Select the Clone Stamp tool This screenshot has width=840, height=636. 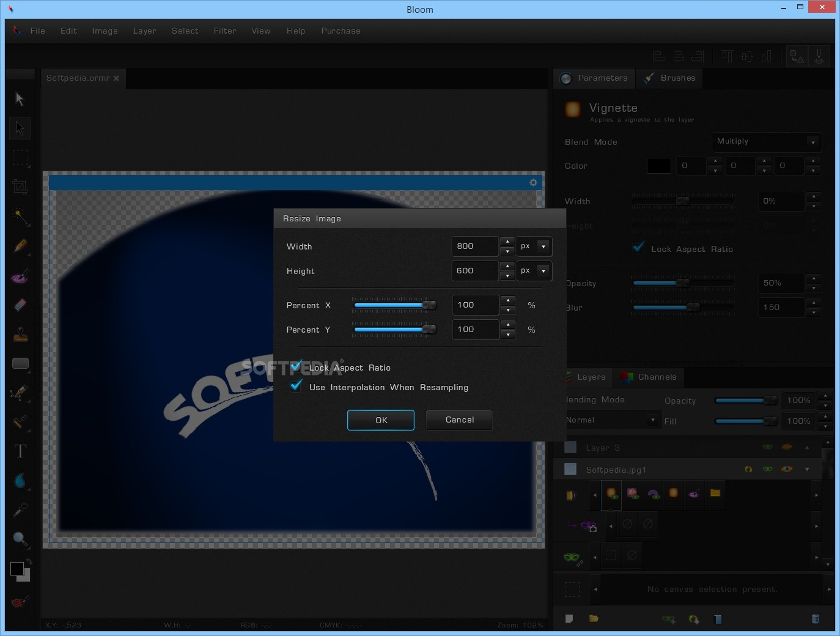(x=20, y=334)
